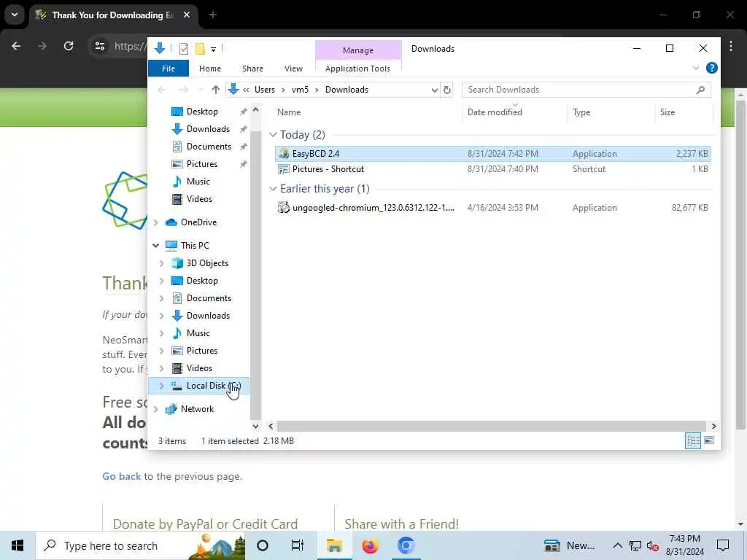Open pinned Pictures in Quick access
The height and width of the screenshot is (560, 747).
(x=202, y=164)
